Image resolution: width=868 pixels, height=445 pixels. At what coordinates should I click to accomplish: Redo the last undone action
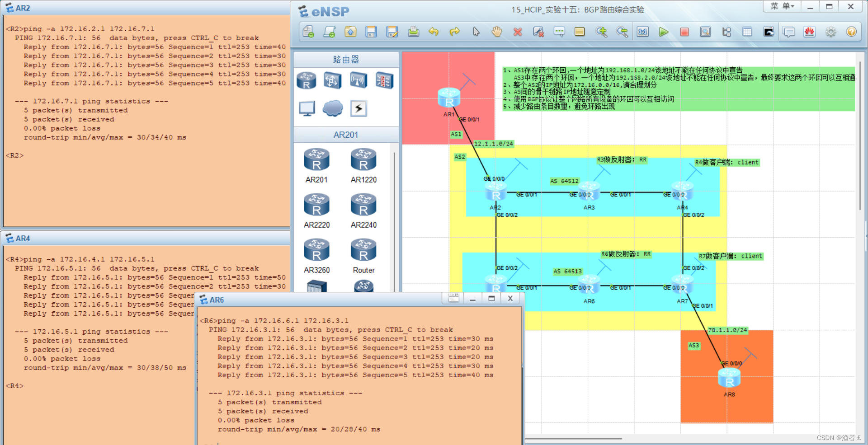point(454,32)
